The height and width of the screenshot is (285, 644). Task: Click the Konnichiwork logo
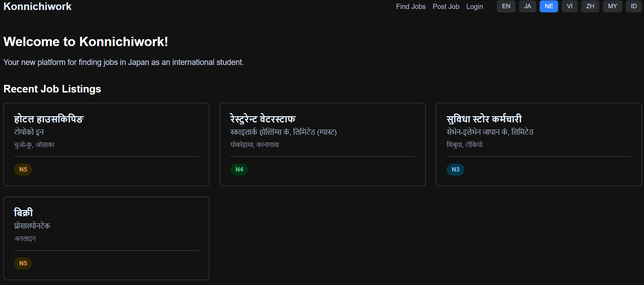(37, 7)
